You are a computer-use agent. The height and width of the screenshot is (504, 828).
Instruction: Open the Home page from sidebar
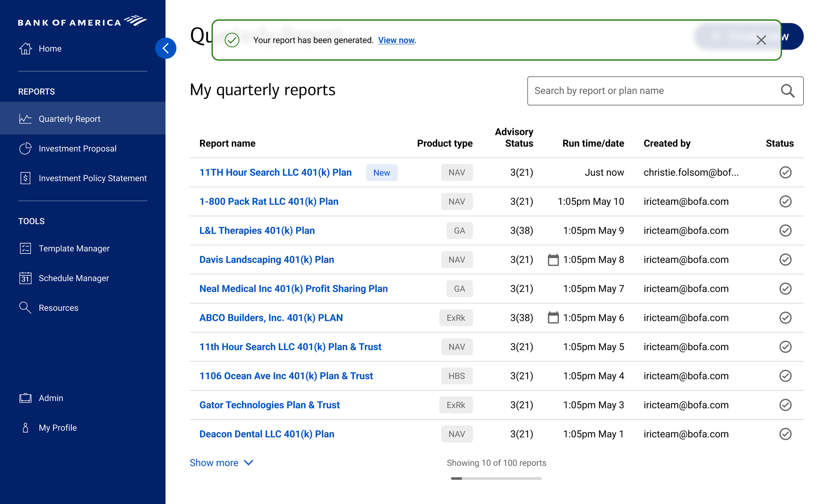(x=50, y=48)
